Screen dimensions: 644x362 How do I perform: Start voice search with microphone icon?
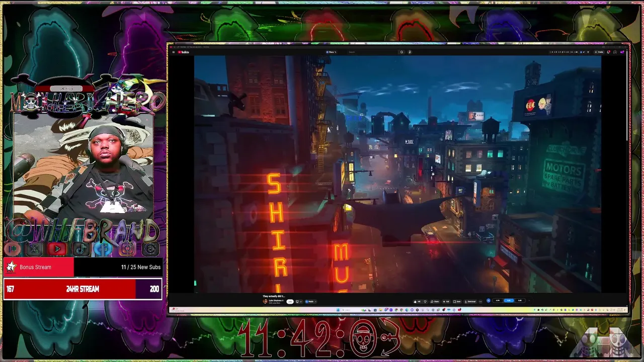410,52
